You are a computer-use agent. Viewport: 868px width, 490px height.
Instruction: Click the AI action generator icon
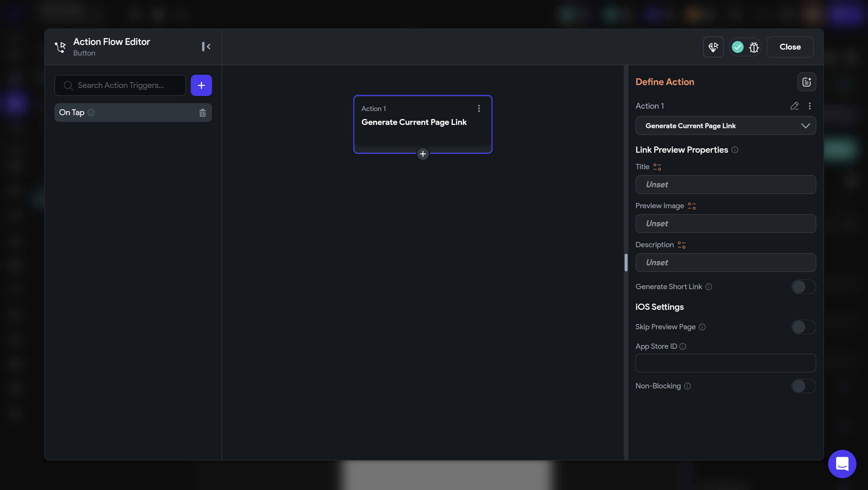(x=713, y=47)
